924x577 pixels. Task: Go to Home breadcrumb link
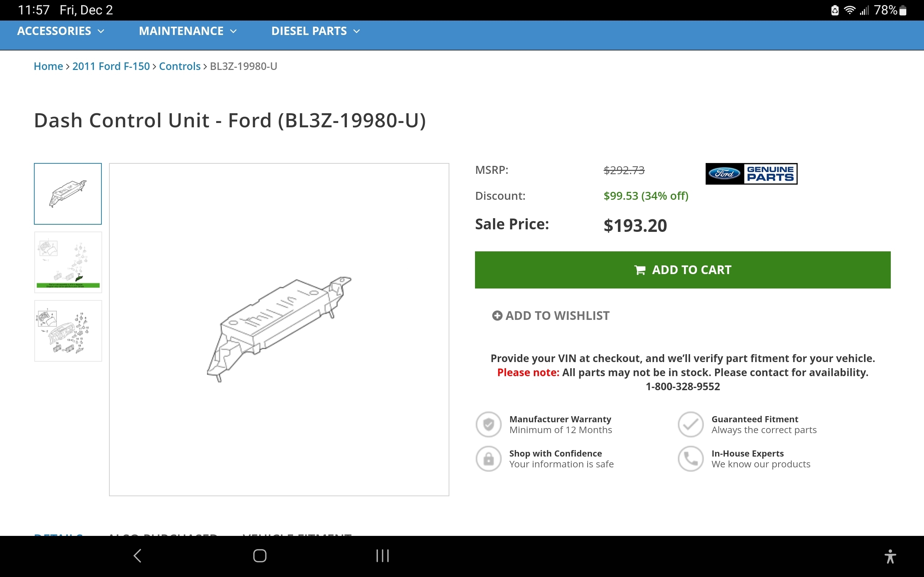click(48, 66)
